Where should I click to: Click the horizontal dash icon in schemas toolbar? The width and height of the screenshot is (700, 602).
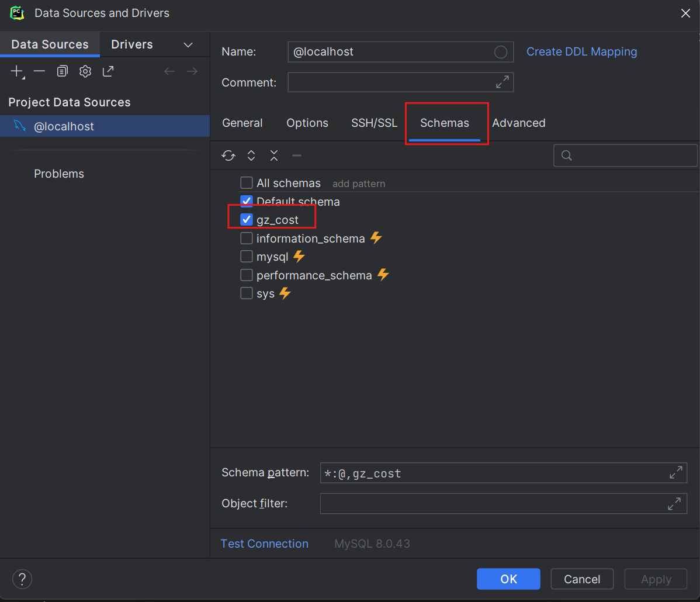tap(297, 155)
